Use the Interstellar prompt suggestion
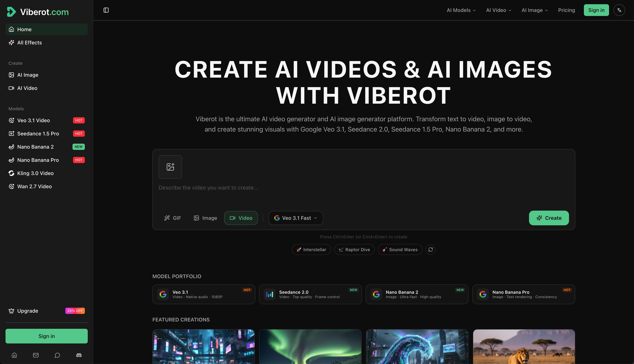634x364 pixels. tap(311, 250)
